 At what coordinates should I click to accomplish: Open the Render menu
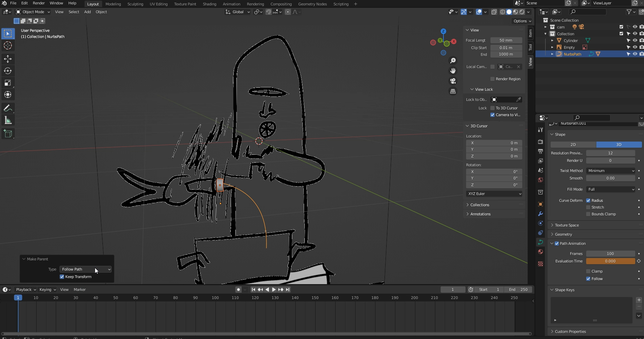[x=39, y=3]
